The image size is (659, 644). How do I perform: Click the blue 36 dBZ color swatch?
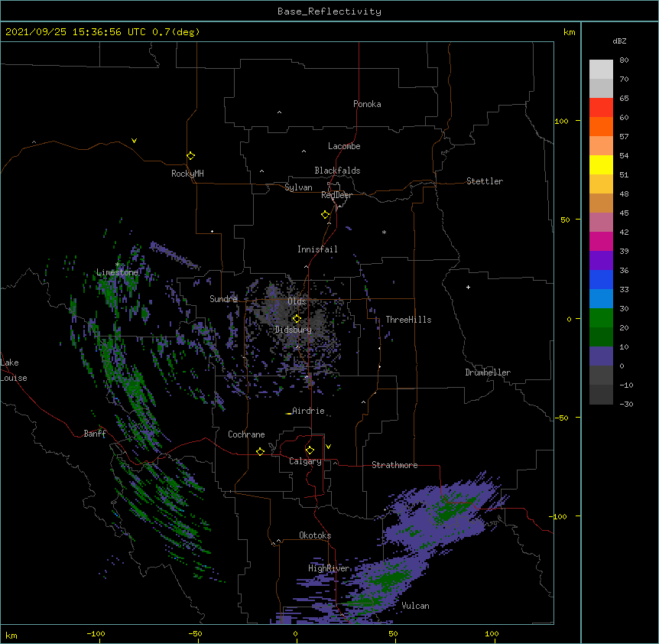[601, 280]
